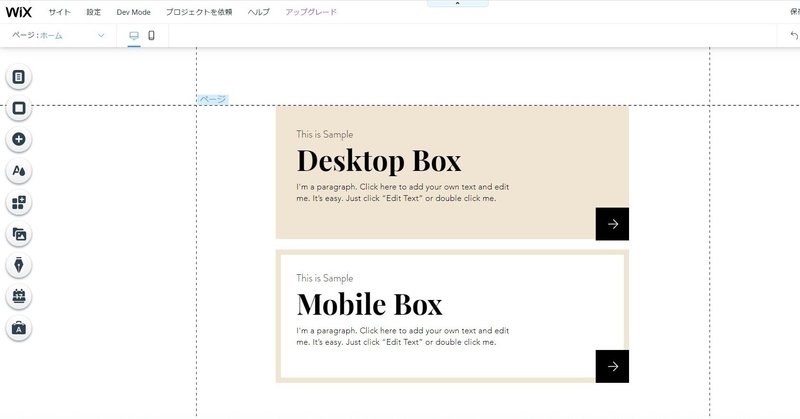Open the page selector dropdown ホーム
Viewport: 800px width, 419px height.
[x=58, y=35]
